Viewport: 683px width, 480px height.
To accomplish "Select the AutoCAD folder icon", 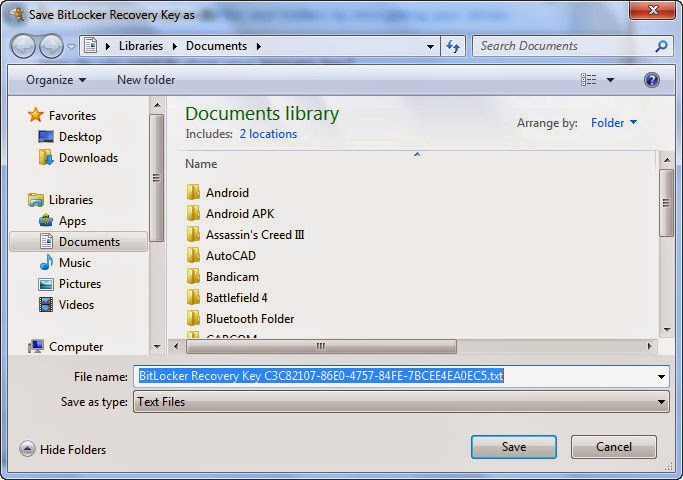I will click(193, 255).
